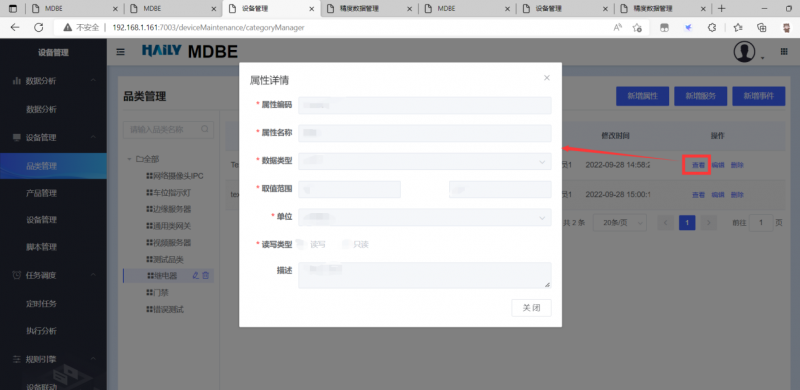
Task: Click the delete trash icon next to 继电器
Action: 206,276
